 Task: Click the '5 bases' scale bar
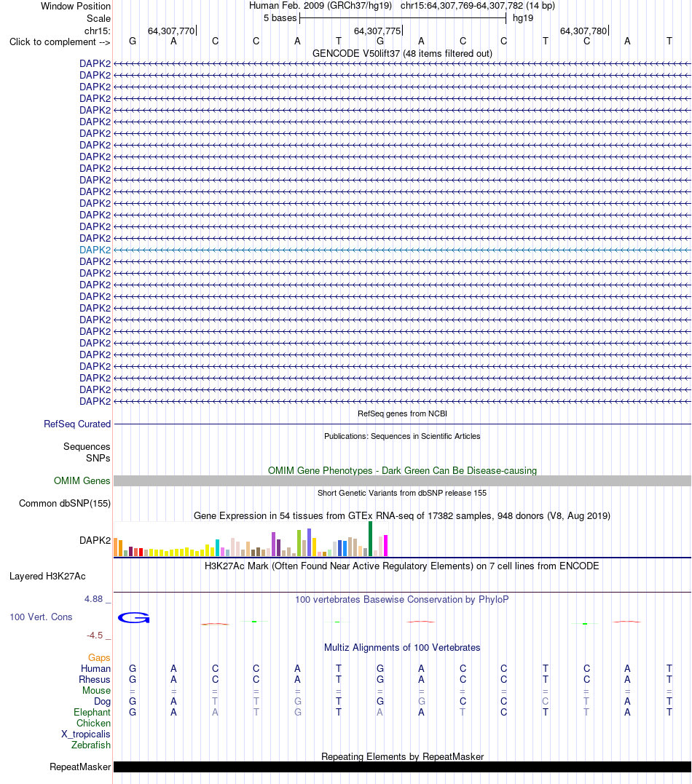tap(403, 18)
